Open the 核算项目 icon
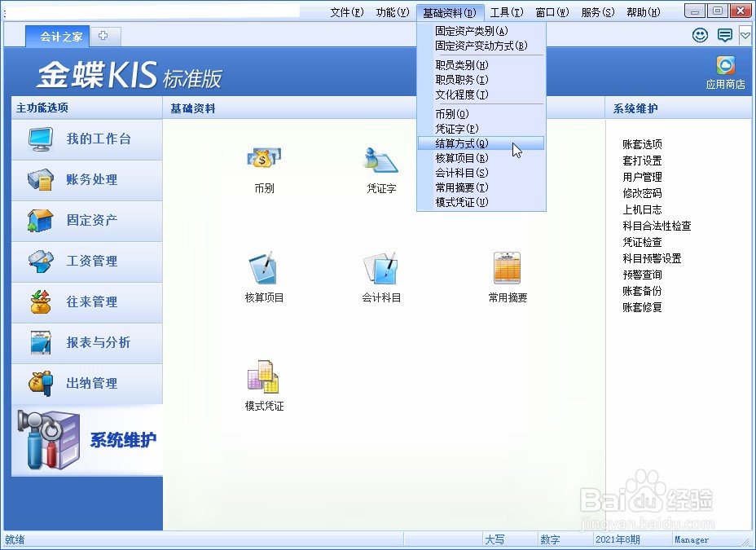The image size is (756, 550). point(264,267)
